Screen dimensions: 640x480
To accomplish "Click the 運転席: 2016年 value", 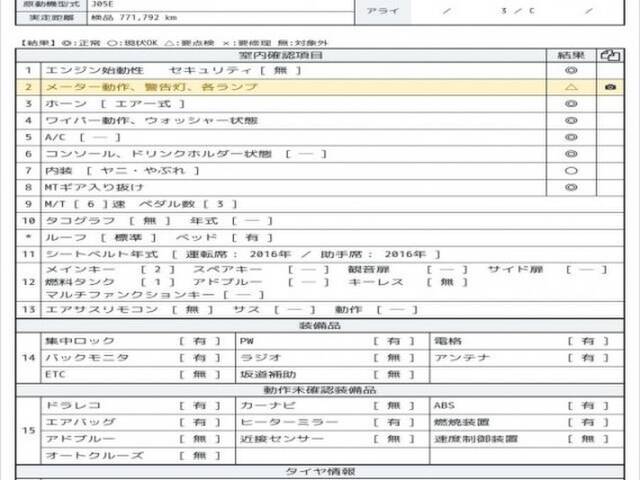I will 238,254.
